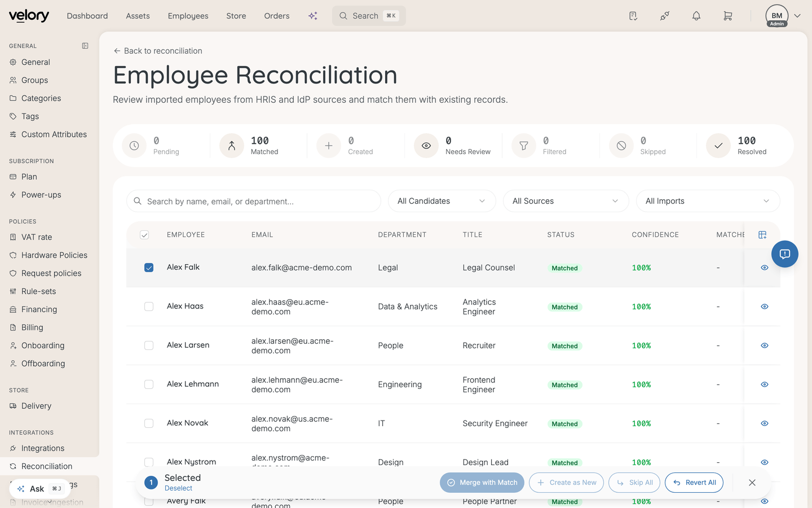812x508 pixels.
Task: Click the Velory logo
Action: 29,16
